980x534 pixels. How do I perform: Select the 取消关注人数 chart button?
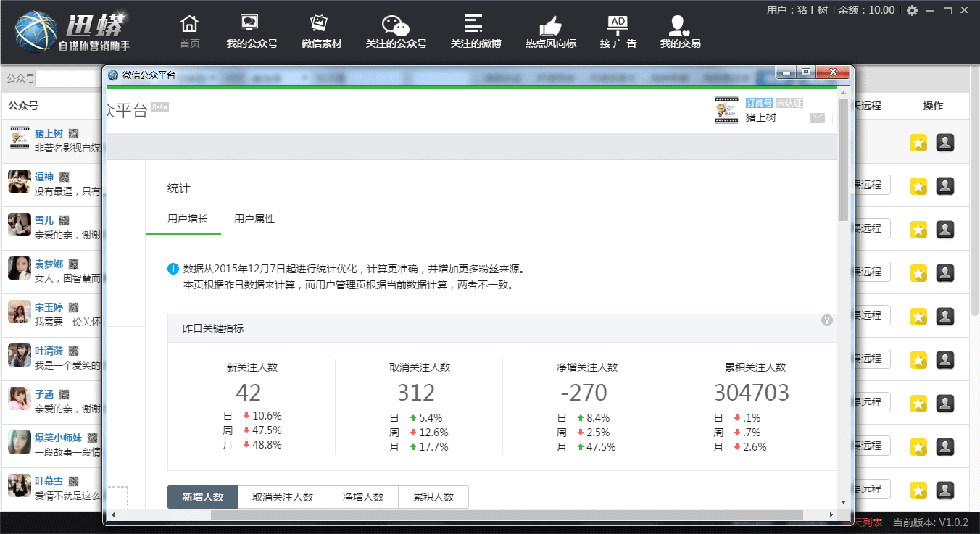(283, 497)
